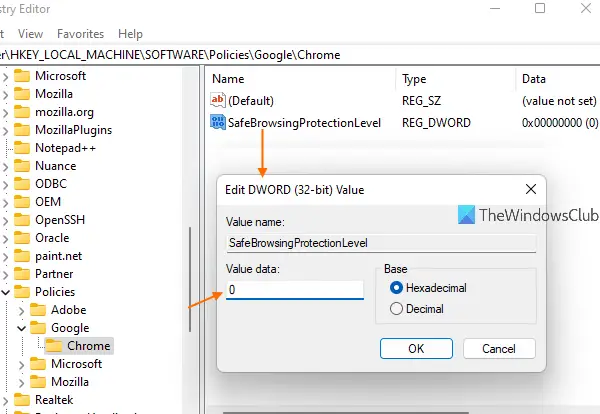Collapse the Policies tree node
The width and height of the screenshot is (600, 414).
(5, 292)
